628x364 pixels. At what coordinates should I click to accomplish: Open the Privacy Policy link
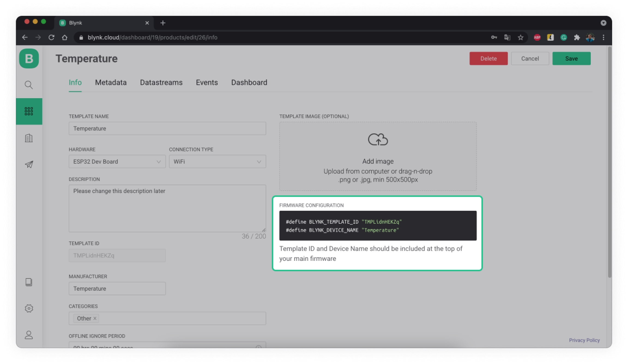(584, 340)
